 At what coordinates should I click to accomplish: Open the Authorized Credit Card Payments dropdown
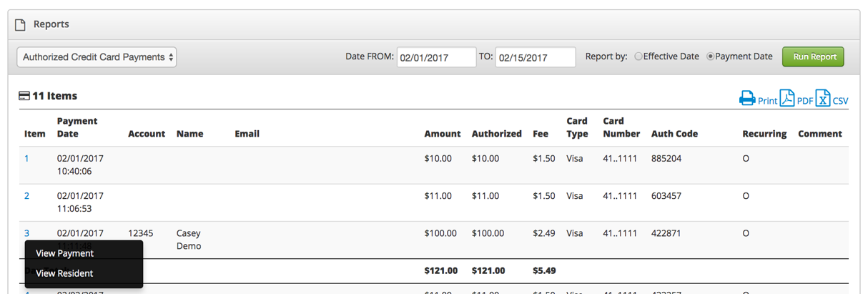(x=97, y=57)
